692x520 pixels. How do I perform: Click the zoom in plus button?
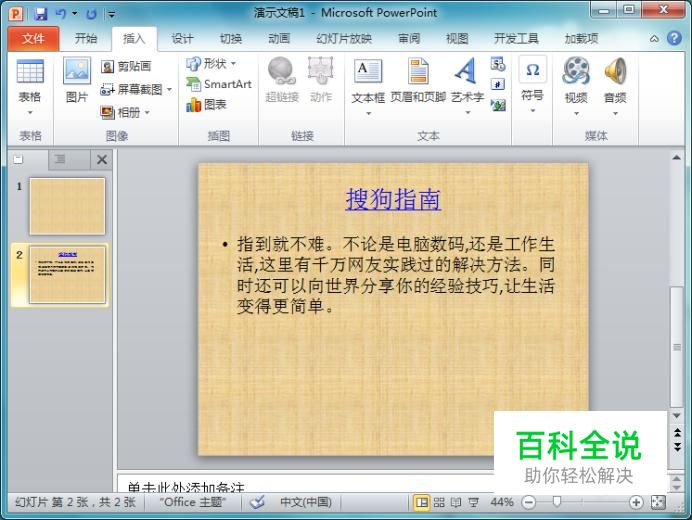point(636,502)
